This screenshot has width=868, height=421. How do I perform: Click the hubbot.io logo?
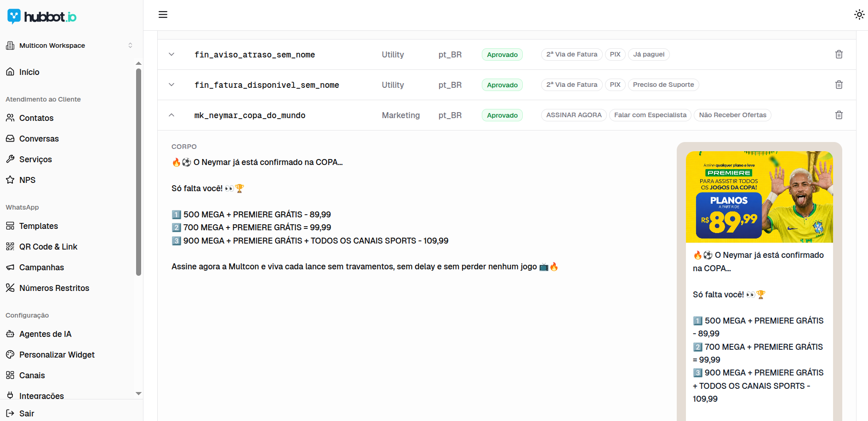[42, 17]
